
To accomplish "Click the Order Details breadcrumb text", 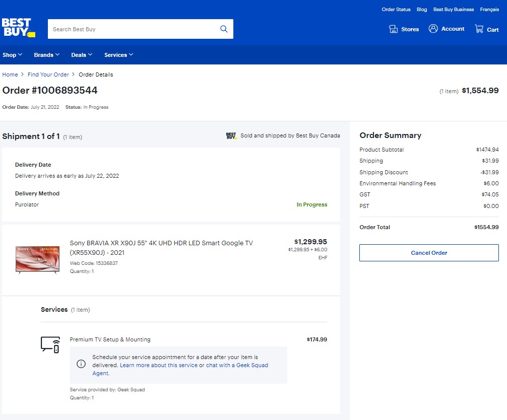I will click(96, 75).
